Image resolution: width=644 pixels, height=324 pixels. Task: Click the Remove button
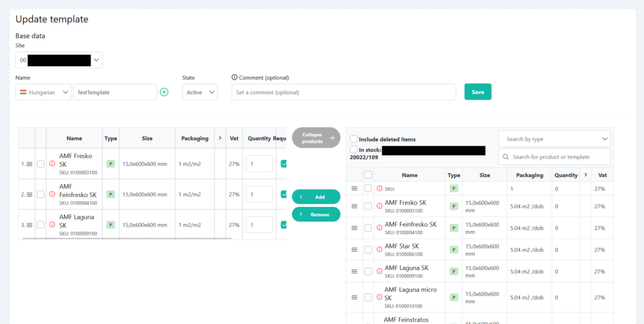(x=316, y=215)
